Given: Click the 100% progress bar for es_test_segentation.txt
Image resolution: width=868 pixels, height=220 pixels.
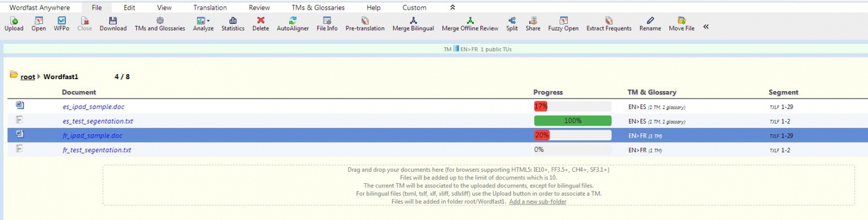Looking at the screenshot, I should coord(572,121).
